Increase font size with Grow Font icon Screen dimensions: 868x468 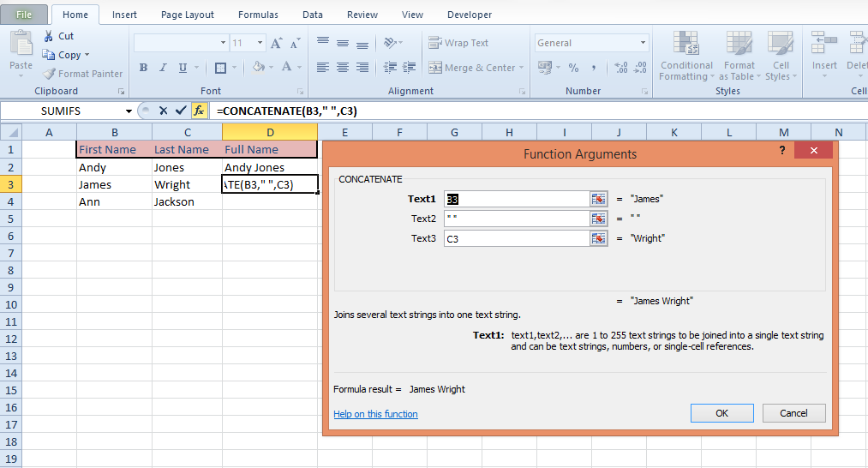click(x=276, y=43)
